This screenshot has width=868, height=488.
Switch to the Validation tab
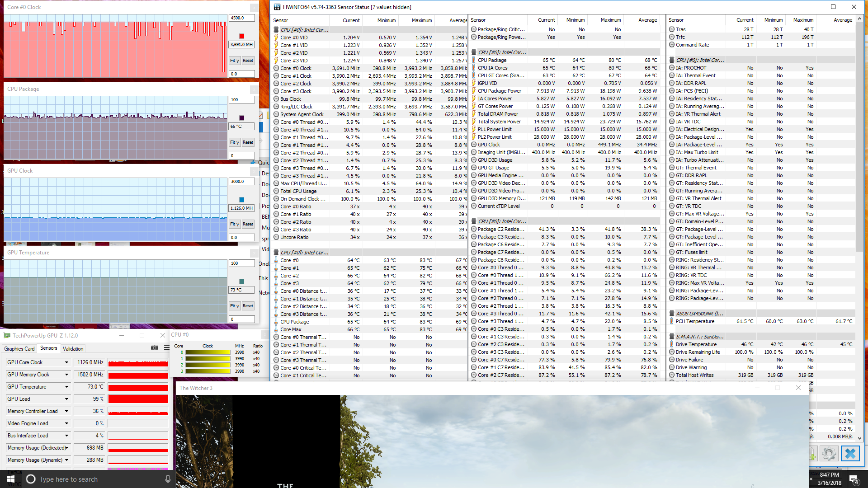click(x=73, y=348)
